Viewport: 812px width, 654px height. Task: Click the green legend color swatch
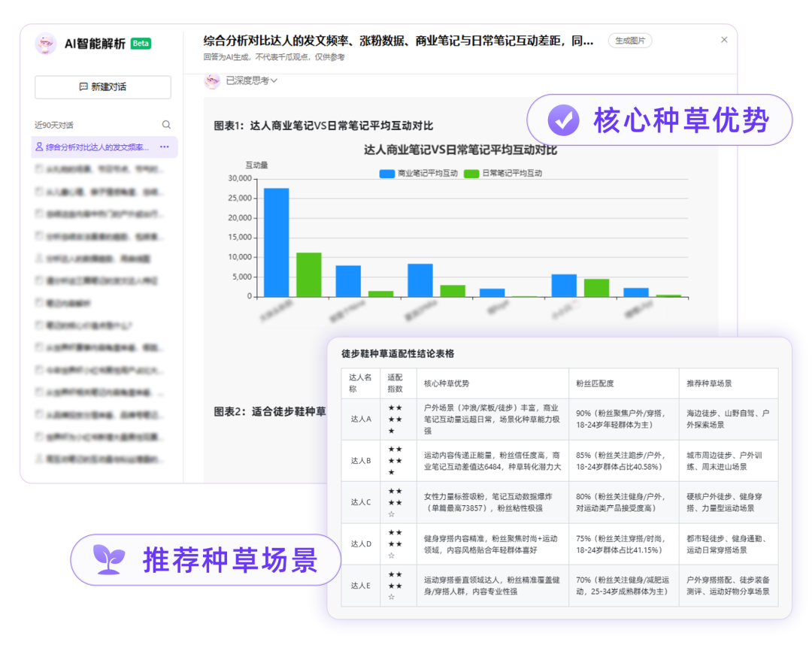[471, 174]
